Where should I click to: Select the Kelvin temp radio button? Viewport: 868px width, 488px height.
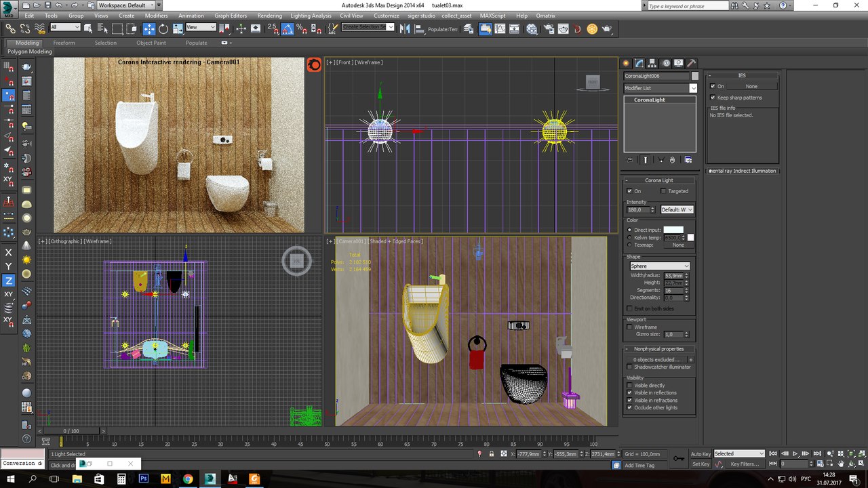[630, 237]
